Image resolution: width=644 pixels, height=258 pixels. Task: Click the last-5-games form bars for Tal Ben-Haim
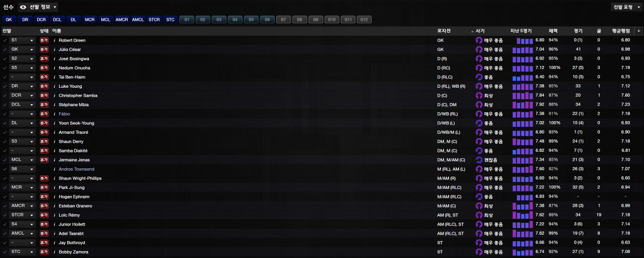click(x=523, y=77)
